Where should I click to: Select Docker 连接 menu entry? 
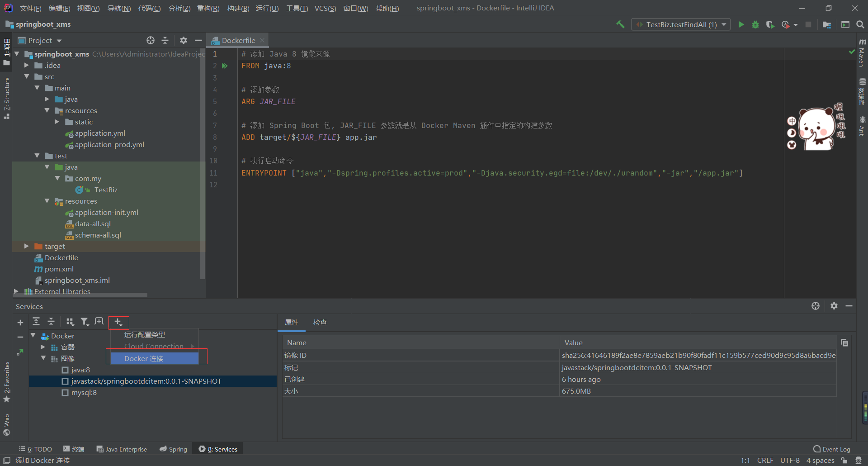pyautogui.click(x=154, y=358)
